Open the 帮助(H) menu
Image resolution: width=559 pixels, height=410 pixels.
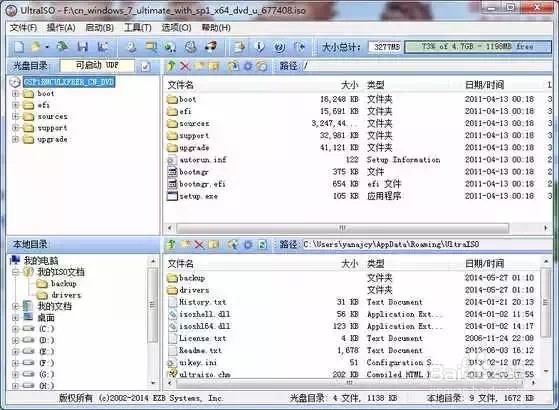pyautogui.click(x=216, y=27)
